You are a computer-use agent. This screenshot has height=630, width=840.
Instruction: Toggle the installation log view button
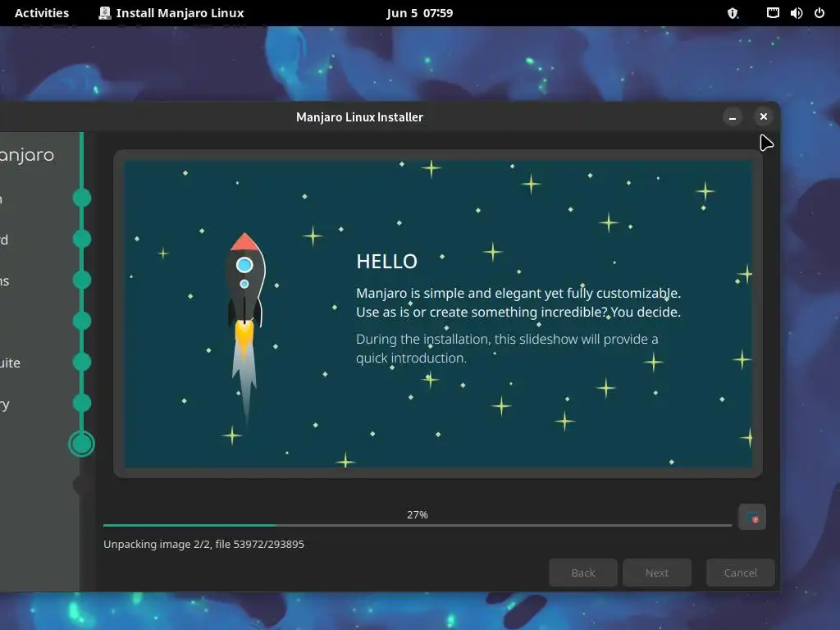(751, 517)
